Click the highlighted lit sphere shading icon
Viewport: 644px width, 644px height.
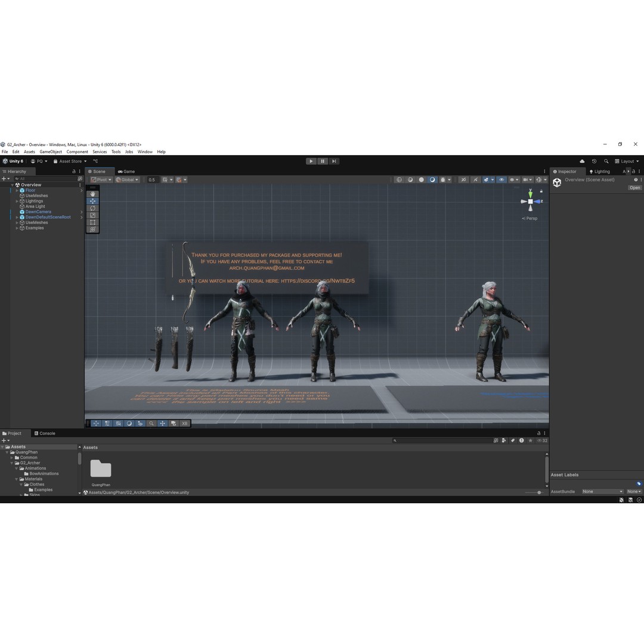pyautogui.click(x=432, y=180)
